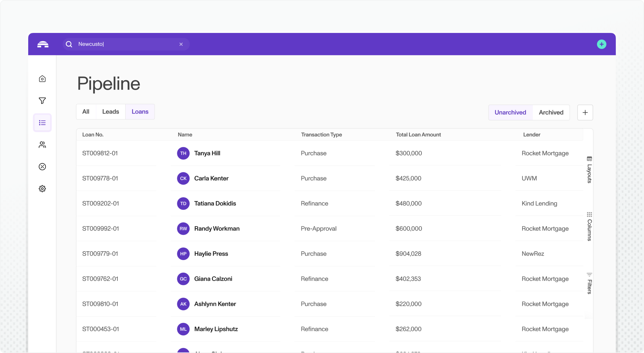Image resolution: width=644 pixels, height=353 pixels.
Task: Click the home icon in sidebar
Action: coord(42,79)
